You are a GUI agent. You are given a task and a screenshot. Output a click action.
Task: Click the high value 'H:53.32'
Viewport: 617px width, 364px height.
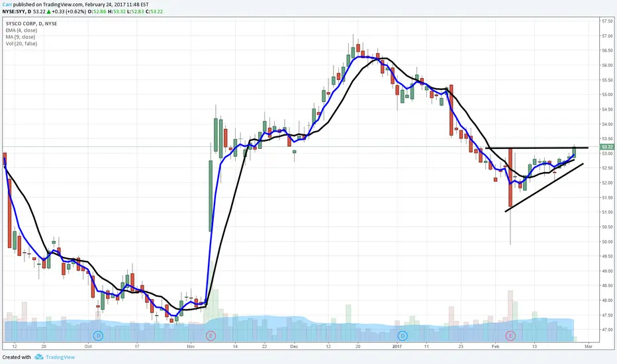pos(117,11)
